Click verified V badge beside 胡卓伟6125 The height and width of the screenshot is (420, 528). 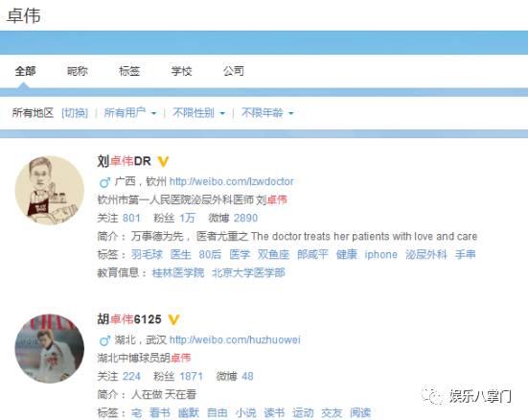pyautogui.click(x=173, y=319)
